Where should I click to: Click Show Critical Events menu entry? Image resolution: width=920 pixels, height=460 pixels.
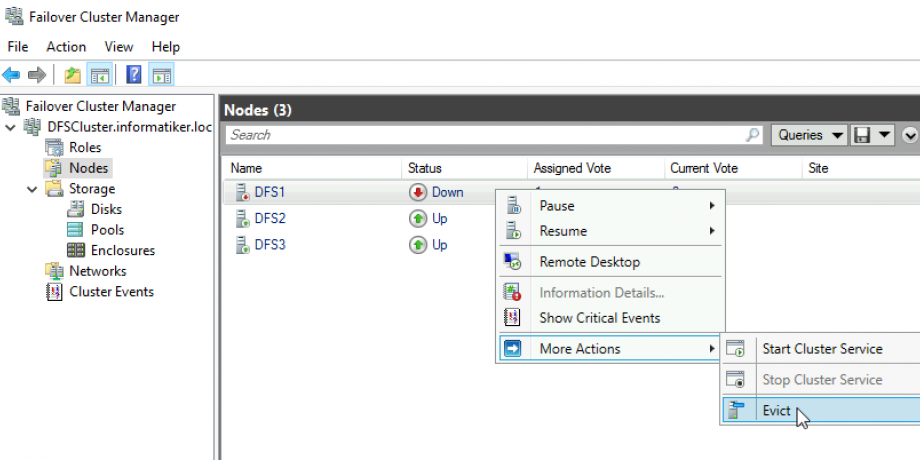(x=599, y=318)
